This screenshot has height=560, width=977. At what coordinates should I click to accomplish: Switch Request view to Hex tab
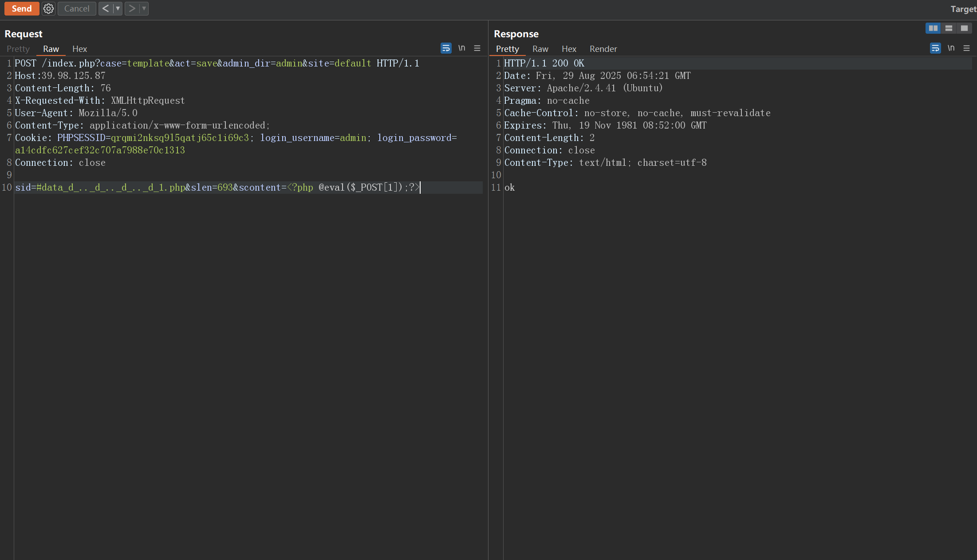click(79, 49)
